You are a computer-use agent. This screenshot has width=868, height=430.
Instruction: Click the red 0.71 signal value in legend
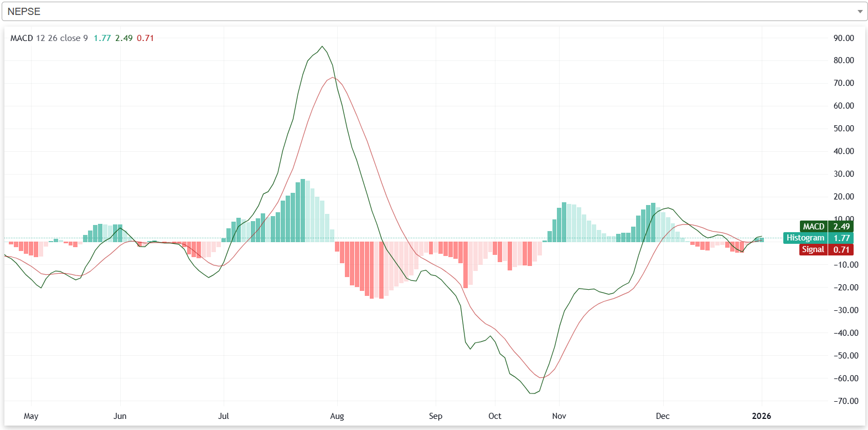pos(145,38)
